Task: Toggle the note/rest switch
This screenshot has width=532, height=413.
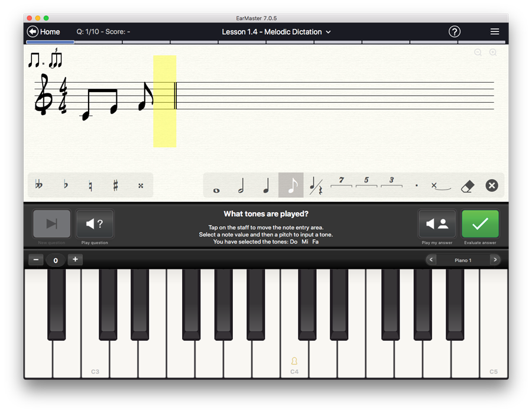Action: (x=316, y=186)
